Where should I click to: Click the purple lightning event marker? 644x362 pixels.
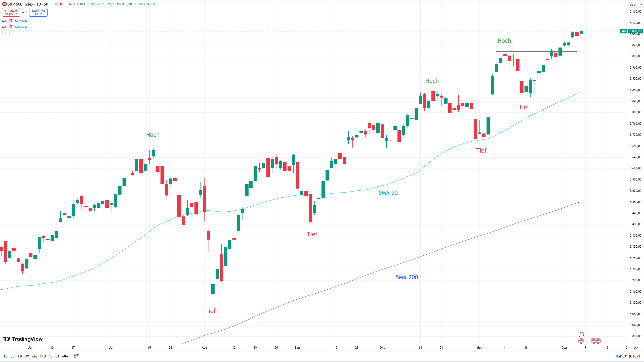pos(581,335)
